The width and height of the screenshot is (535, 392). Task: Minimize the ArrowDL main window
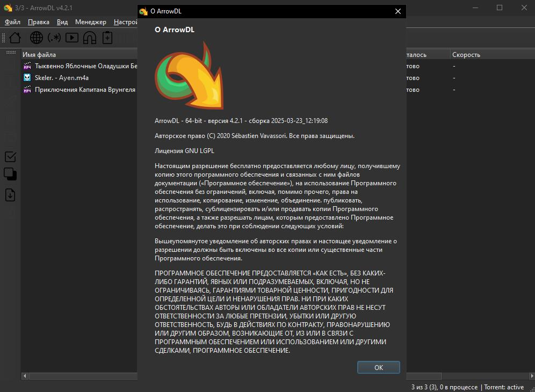[475, 8]
